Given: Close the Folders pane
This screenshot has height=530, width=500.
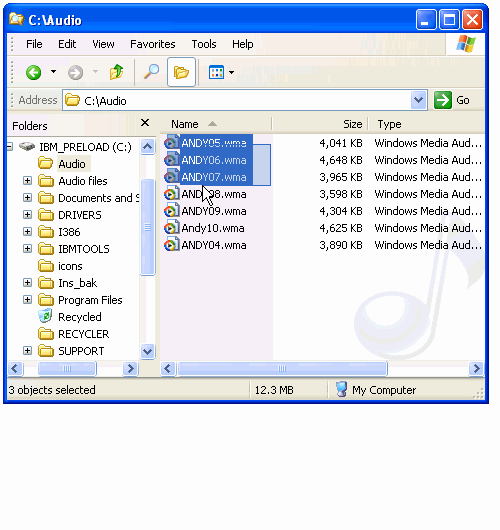Looking at the screenshot, I should [145, 123].
